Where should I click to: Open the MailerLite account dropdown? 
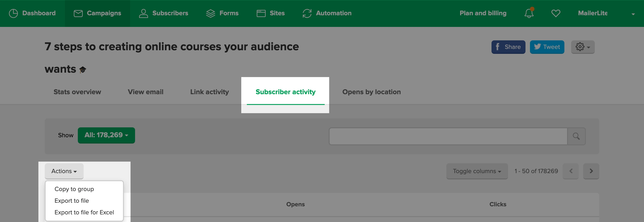point(606,13)
